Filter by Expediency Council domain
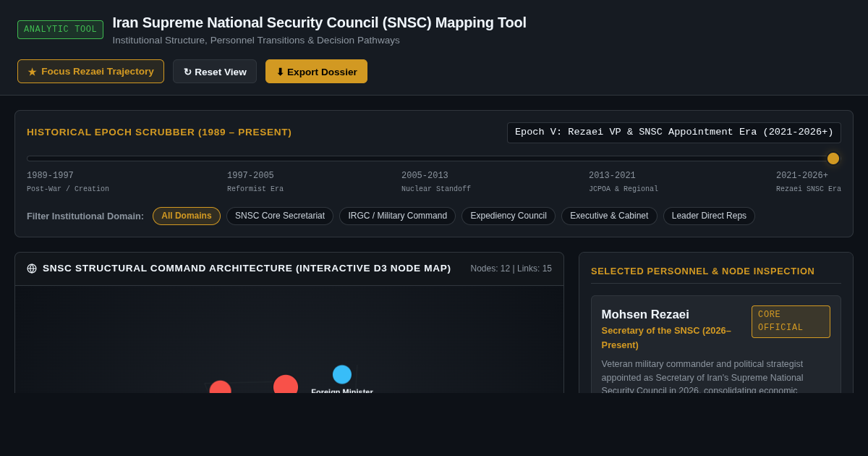Image resolution: width=868 pixels, height=456 pixels. click(509, 216)
